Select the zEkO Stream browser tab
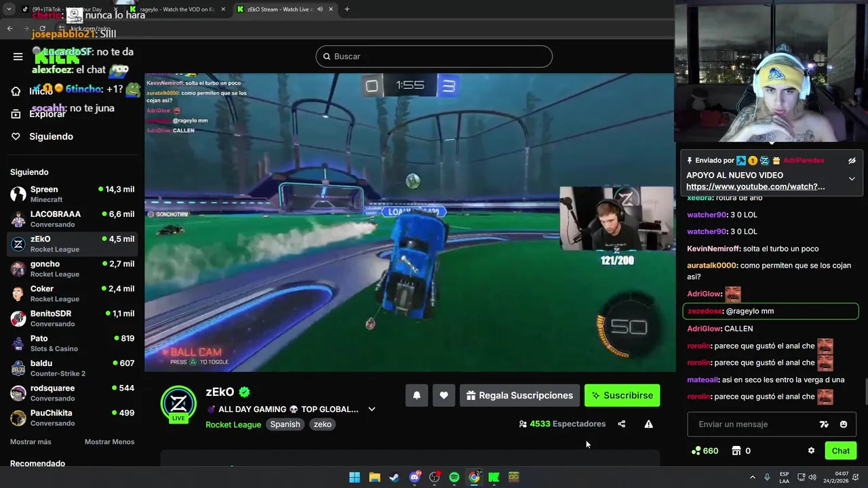The width and height of the screenshot is (868, 488). tap(285, 9)
